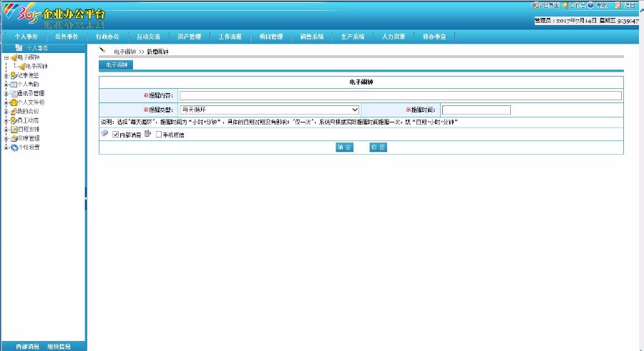Viewport: 644px width, 351px height.
Task: Select the child 电子闹钟 tree item label
Action: point(36,66)
